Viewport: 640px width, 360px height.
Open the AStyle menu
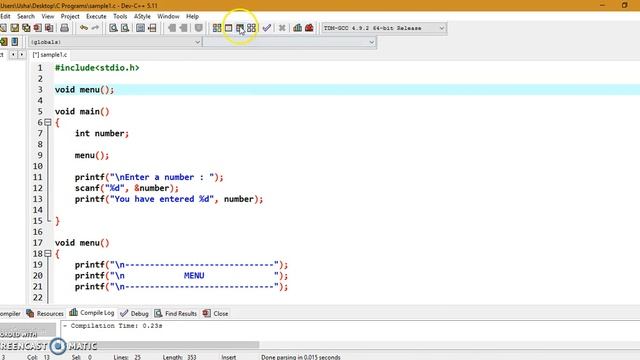(142, 16)
